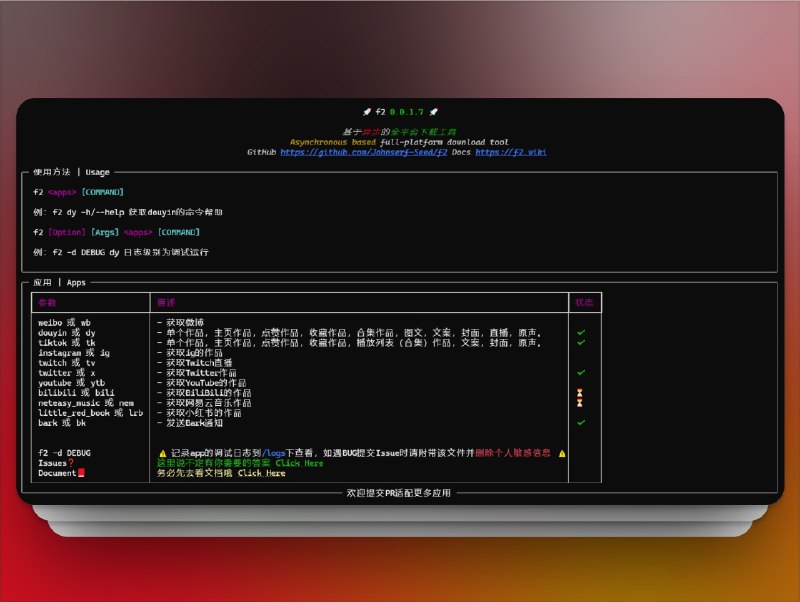The image size is (800, 602).
Task: Click the warning triangle at end of log message
Action: (562, 453)
